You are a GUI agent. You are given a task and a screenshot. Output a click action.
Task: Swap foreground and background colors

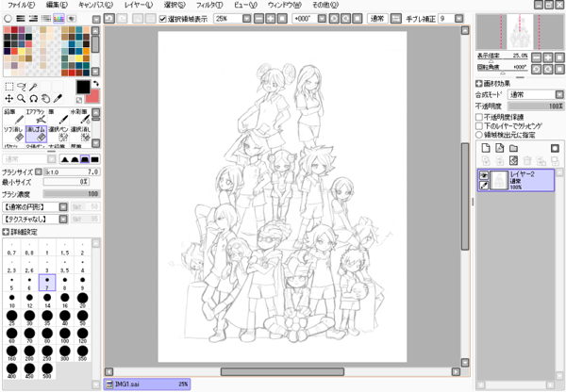(95, 84)
